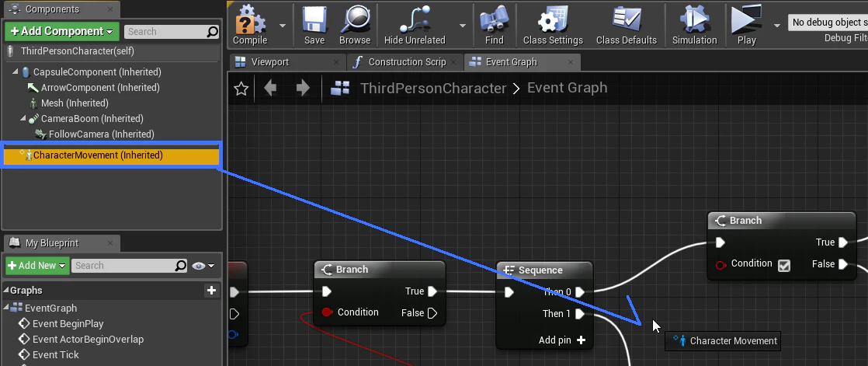Click the Components search magnifier icon

[213, 32]
